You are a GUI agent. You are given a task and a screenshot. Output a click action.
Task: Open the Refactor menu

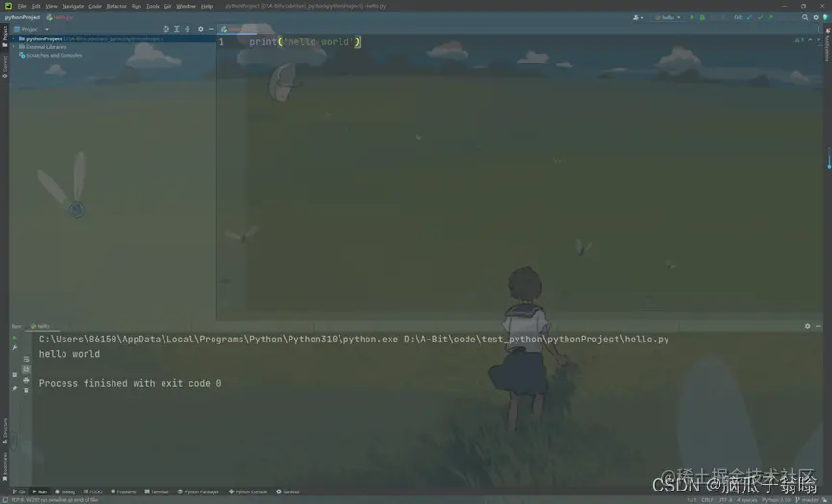coord(116,6)
